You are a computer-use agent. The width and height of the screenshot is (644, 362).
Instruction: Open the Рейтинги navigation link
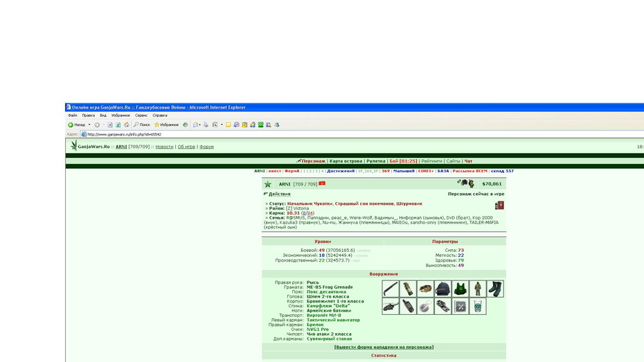coord(431,161)
